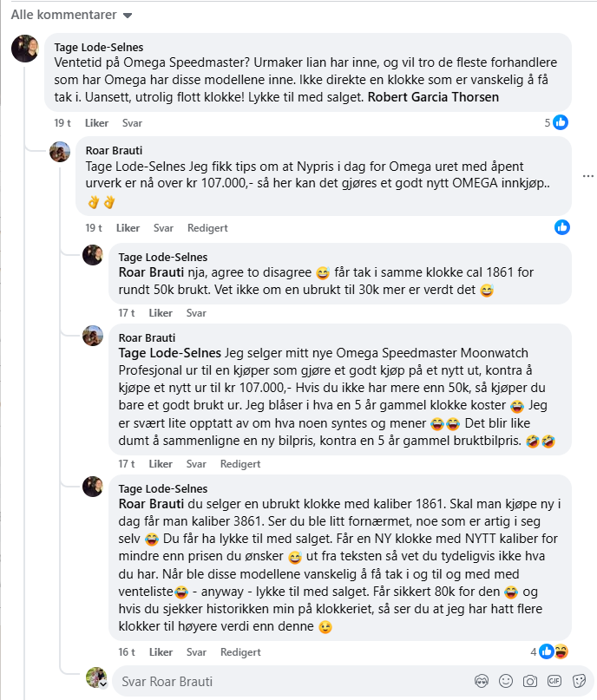This screenshot has width=597, height=700.
Task: Open Tage Lode-Selnes profile picture at top
Action: pos(24,49)
